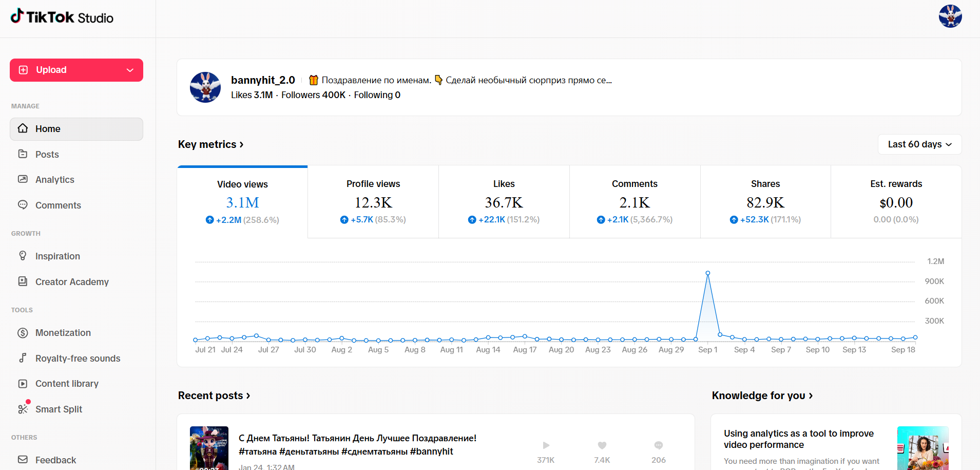Click the Sep 1 peak data point
The height and width of the screenshot is (470, 980).
[x=708, y=273]
